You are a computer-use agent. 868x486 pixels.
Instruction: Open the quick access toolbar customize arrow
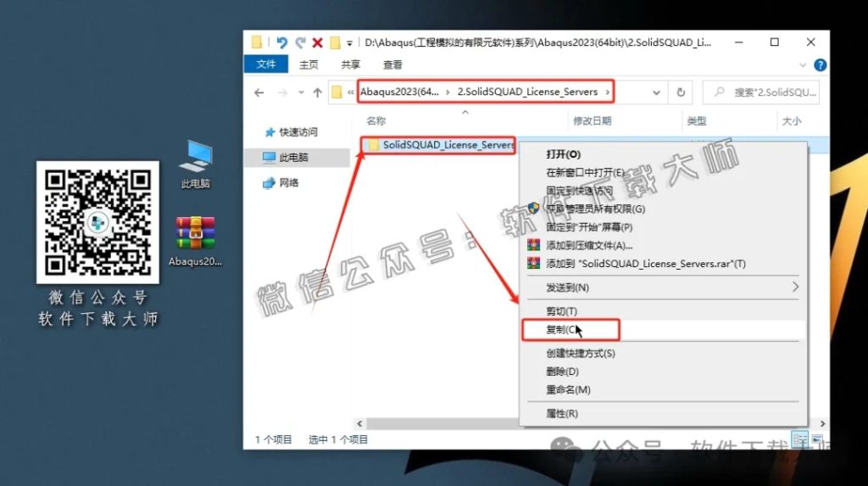(x=349, y=43)
